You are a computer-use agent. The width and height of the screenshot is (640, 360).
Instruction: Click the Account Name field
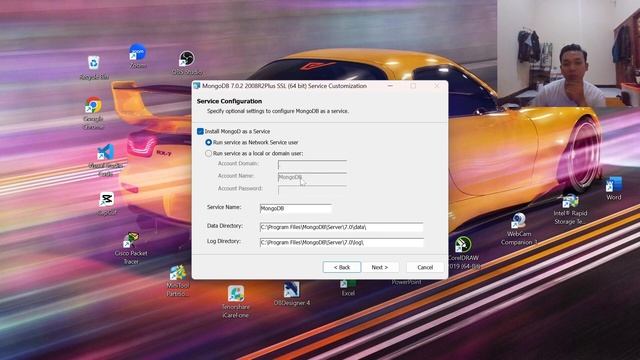312,177
